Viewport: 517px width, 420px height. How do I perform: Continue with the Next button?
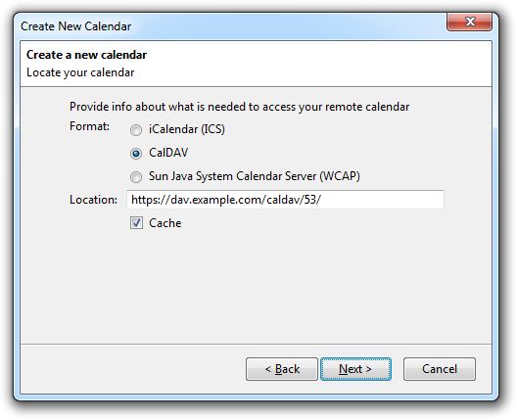[355, 369]
